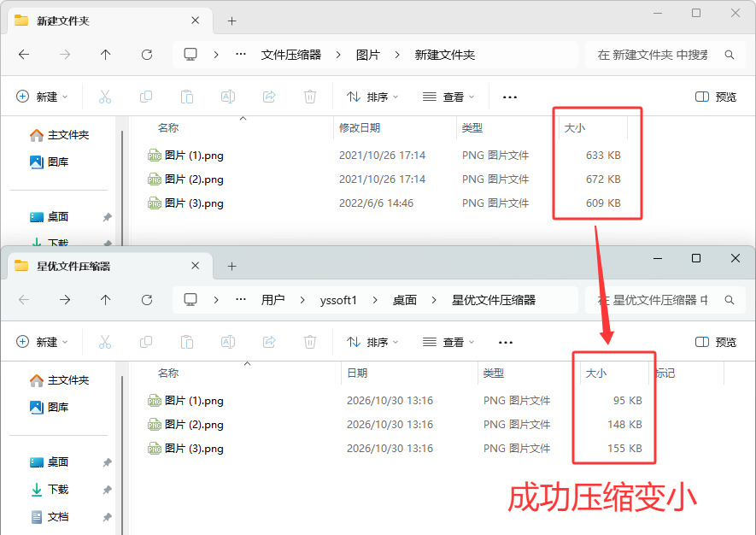Click the search box in 新建文件夹 window
Viewport: 756px width, 535px height.
pos(665,55)
